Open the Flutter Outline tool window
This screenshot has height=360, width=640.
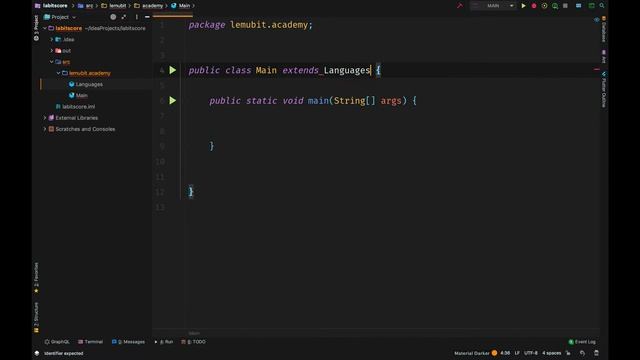(x=604, y=90)
